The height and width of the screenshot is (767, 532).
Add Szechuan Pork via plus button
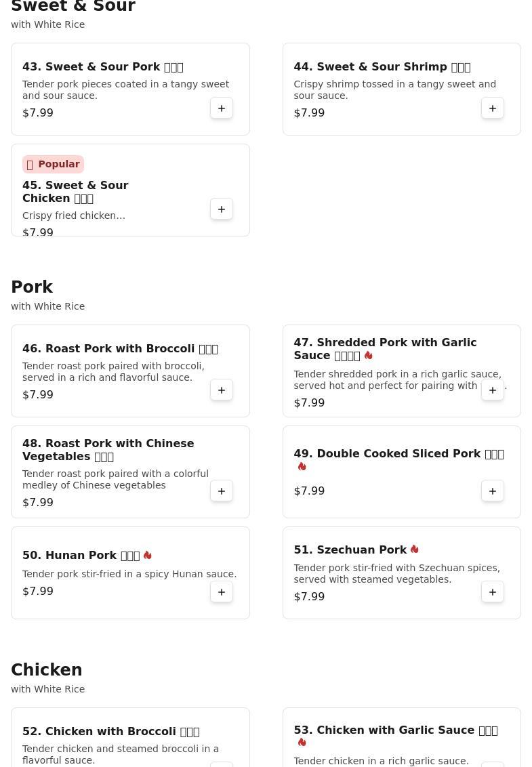pos(493,592)
